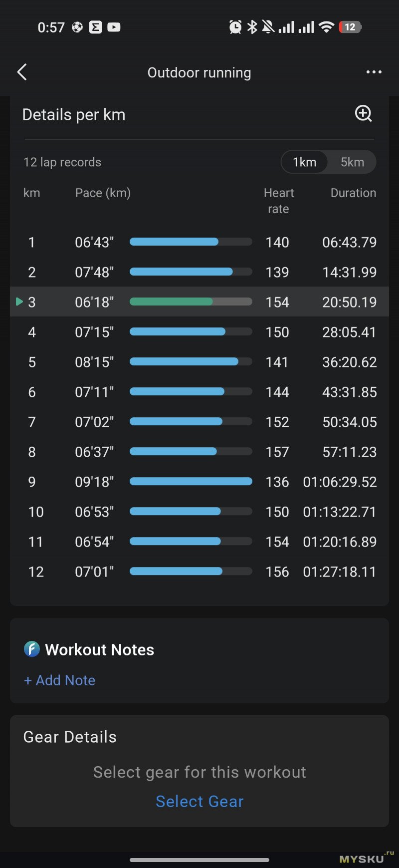Switch lap view to 5km

(352, 162)
